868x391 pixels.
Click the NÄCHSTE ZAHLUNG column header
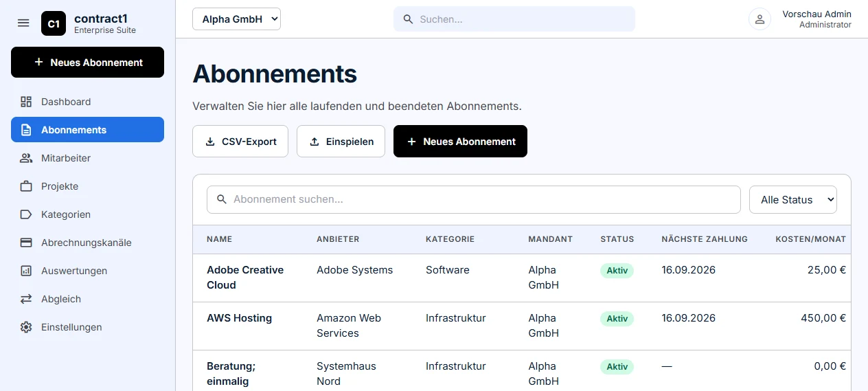tap(705, 239)
